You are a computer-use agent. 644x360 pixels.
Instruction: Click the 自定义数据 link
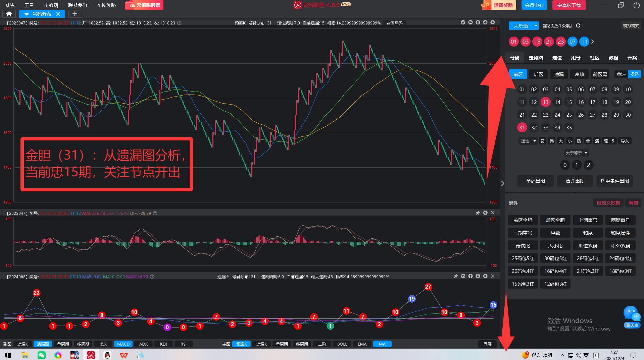pos(608,203)
